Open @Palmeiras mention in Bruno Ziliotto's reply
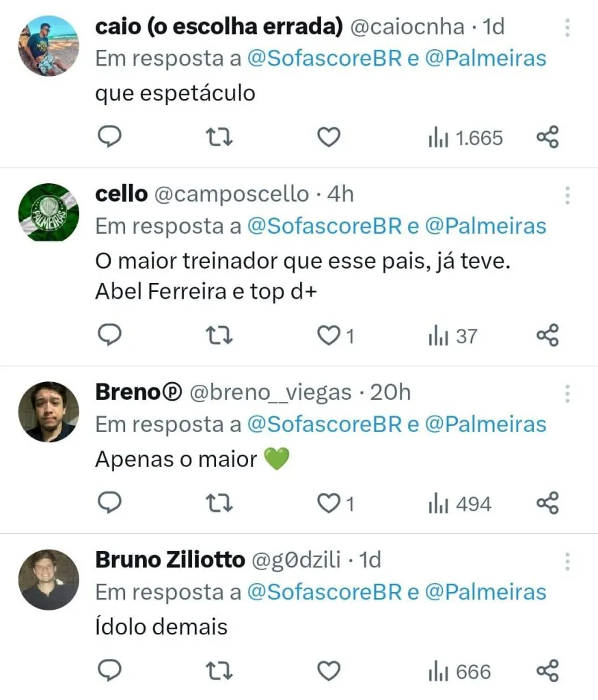This screenshot has width=598, height=700. click(x=485, y=592)
